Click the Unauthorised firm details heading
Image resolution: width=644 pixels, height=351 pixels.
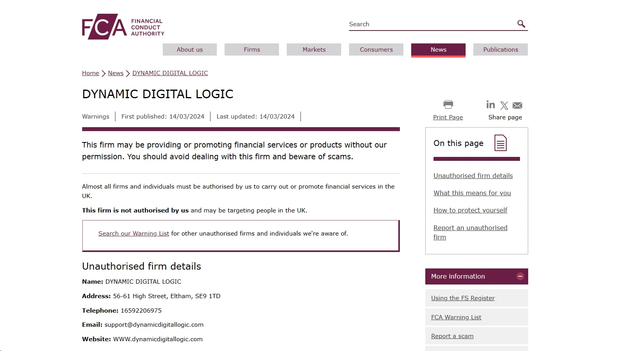(x=142, y=266)
